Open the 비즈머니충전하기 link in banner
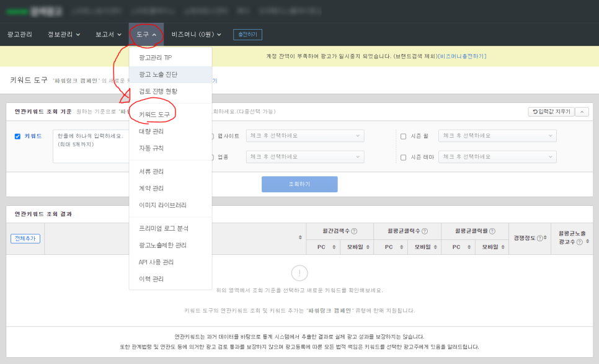Viewport: 599px width, 364px height. tap(462, 56)
